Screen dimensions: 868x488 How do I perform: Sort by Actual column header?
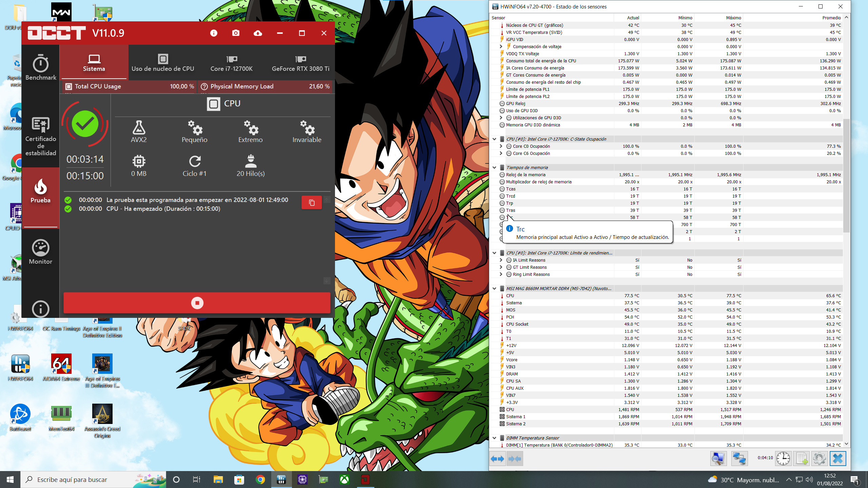point(627,18)
